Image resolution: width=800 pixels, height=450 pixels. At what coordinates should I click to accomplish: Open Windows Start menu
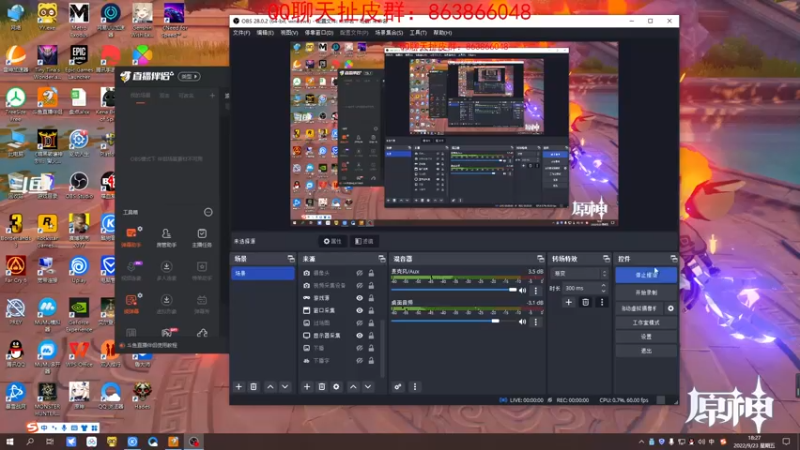point(9,442)
